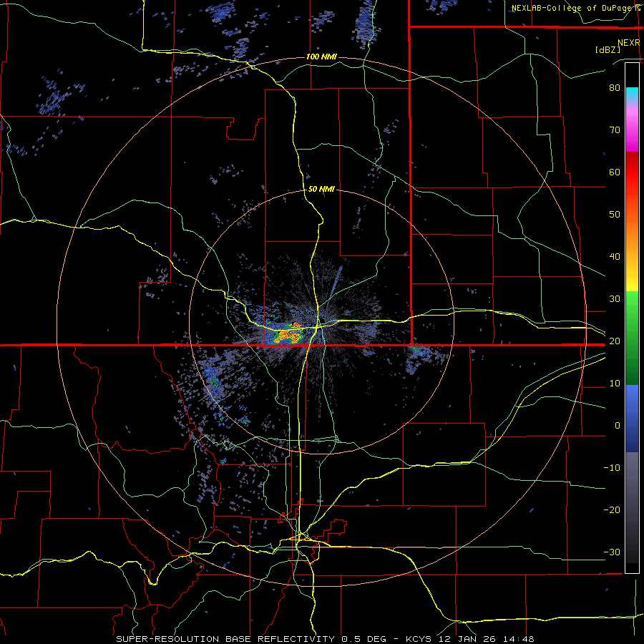
Task: Click the 30 dBZ scale value
Action: (615, 298)
